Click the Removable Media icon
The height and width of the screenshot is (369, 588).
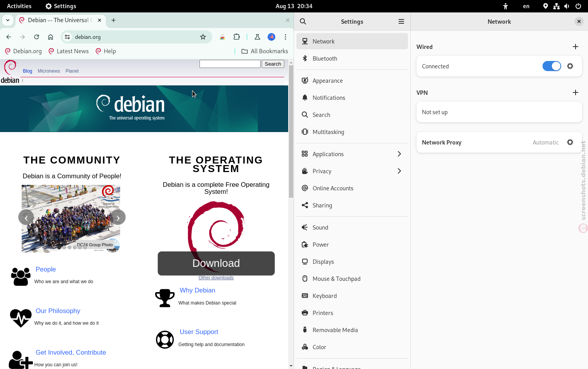point(305,330)
